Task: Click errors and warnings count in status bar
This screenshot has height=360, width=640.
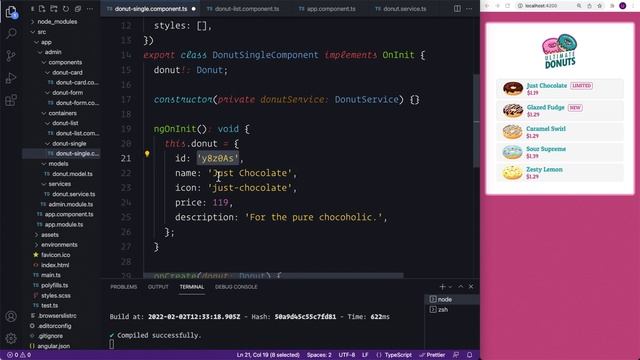Action: tap(19, 355)
